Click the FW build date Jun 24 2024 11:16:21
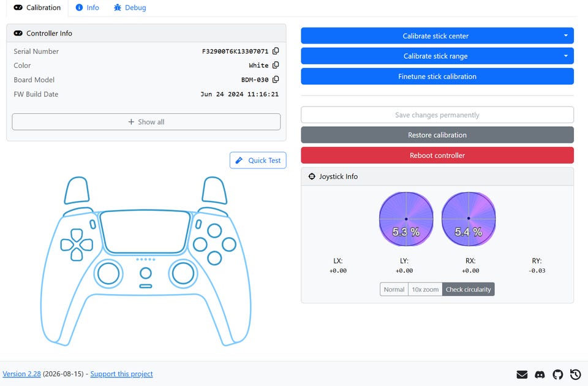This screenshot has height=386, width=588. point(239,94)
